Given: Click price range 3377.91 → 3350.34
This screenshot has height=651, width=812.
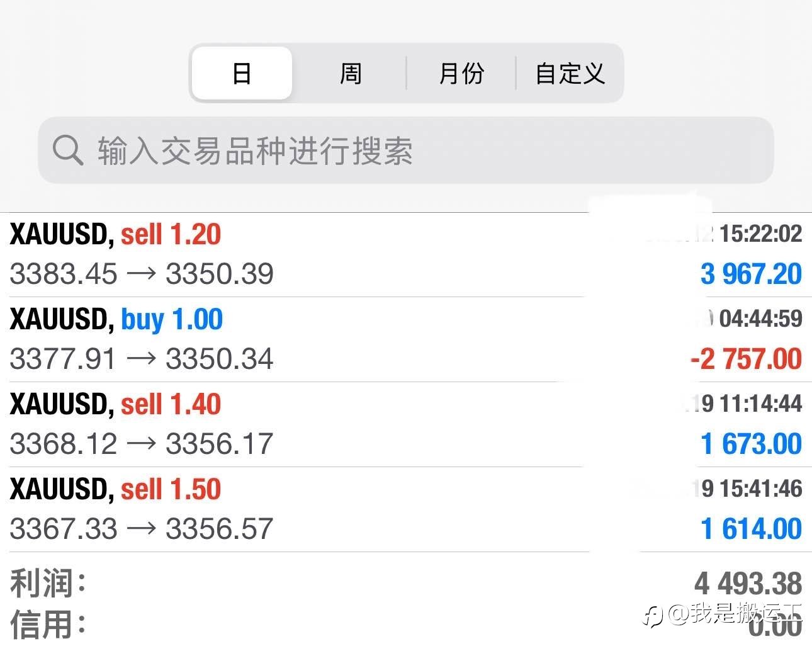Looking at the screenshot, I should click(142, 359).
